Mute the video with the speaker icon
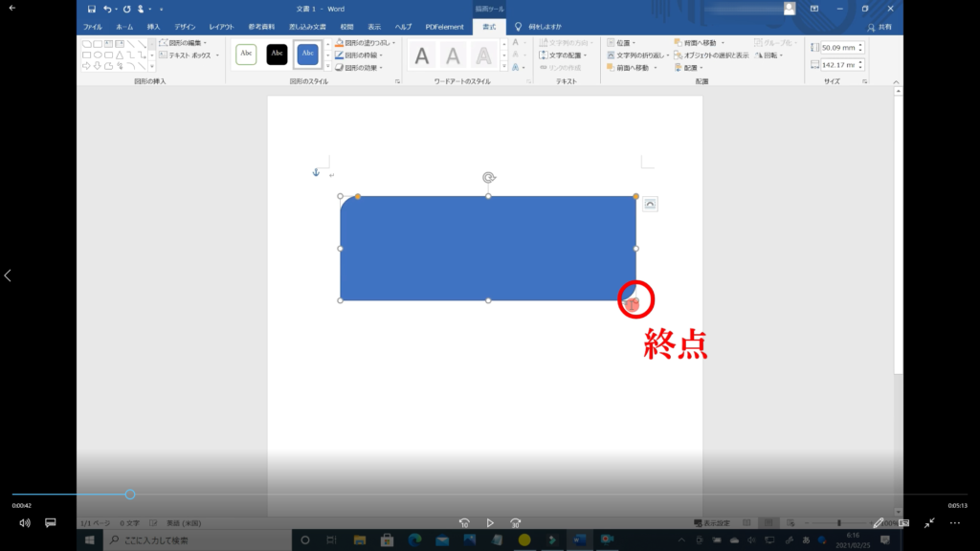This screenshot has height=551, width=980. pyautogui.click(x=25, y=523)
